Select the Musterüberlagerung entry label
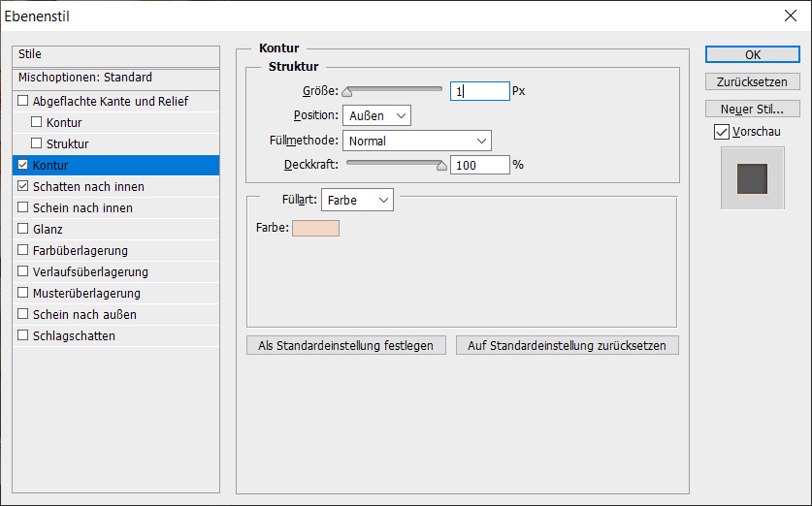Viewport: 812px width, 506px height. click(x=86, y=294)
